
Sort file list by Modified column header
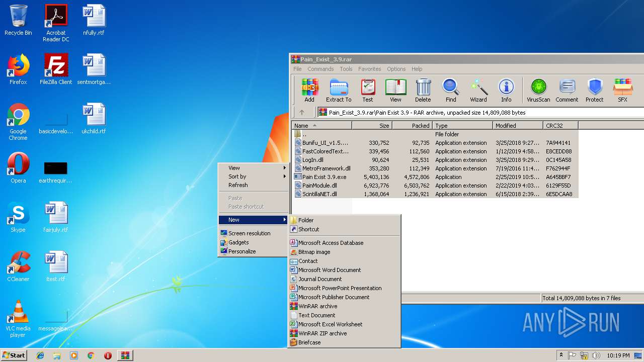[518, 126]
